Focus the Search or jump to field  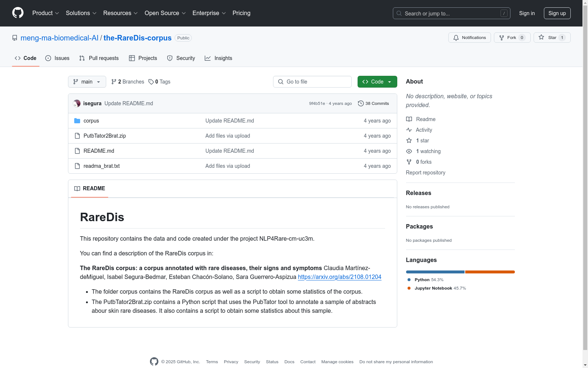coord(452,13)
